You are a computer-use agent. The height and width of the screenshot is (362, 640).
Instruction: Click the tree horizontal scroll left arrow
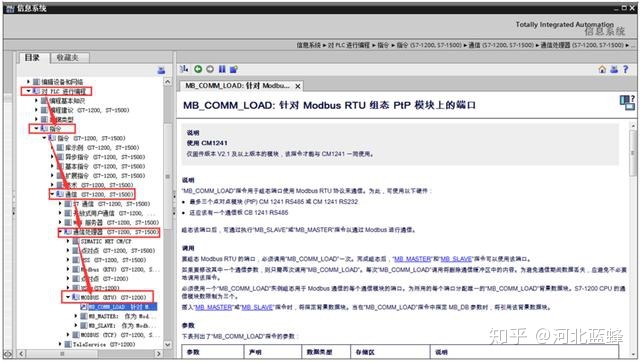[x=22, y=353]
